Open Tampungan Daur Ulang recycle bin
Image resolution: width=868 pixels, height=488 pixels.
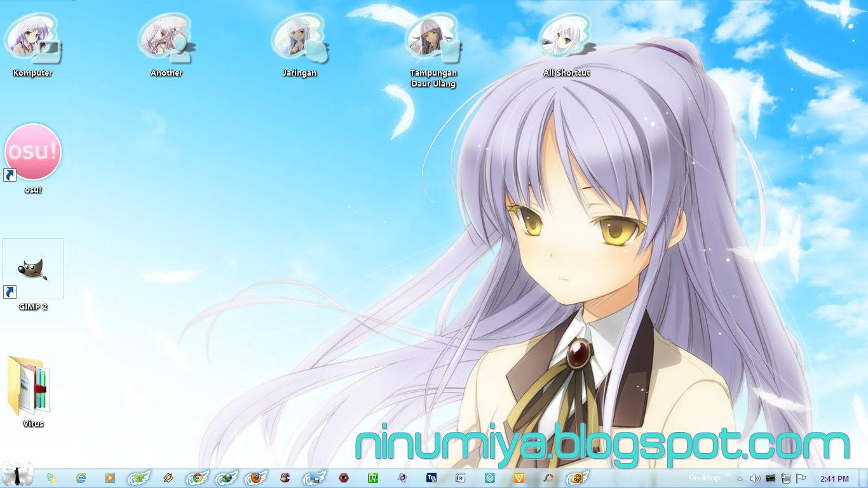click(433, 51)
